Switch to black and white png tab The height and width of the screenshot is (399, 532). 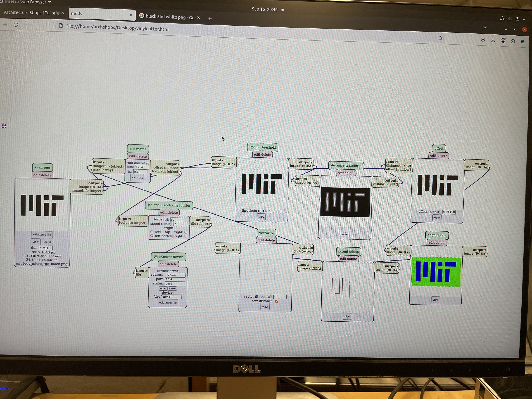pyautogui.click(x=168, y=17)
